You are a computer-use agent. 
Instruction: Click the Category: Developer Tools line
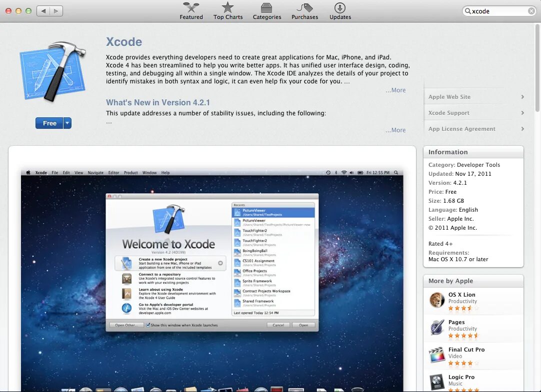pyautogui.click(x=464, y=165)
